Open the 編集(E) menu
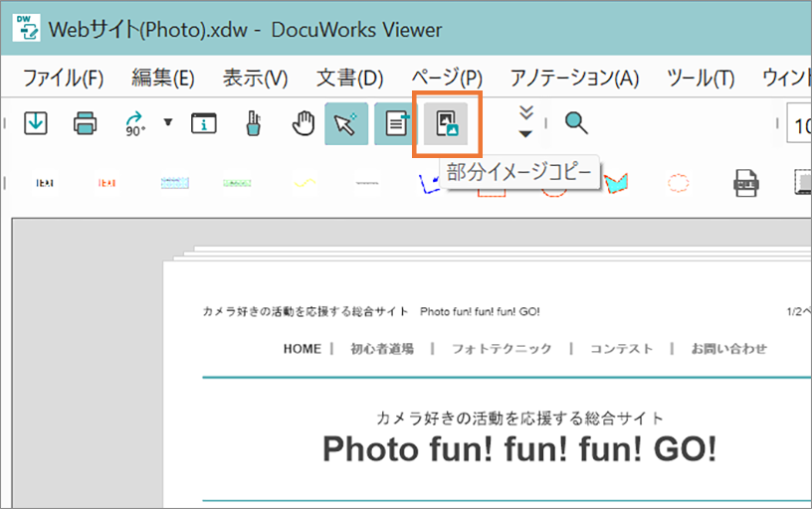812x509 pixels. (162, 79)
